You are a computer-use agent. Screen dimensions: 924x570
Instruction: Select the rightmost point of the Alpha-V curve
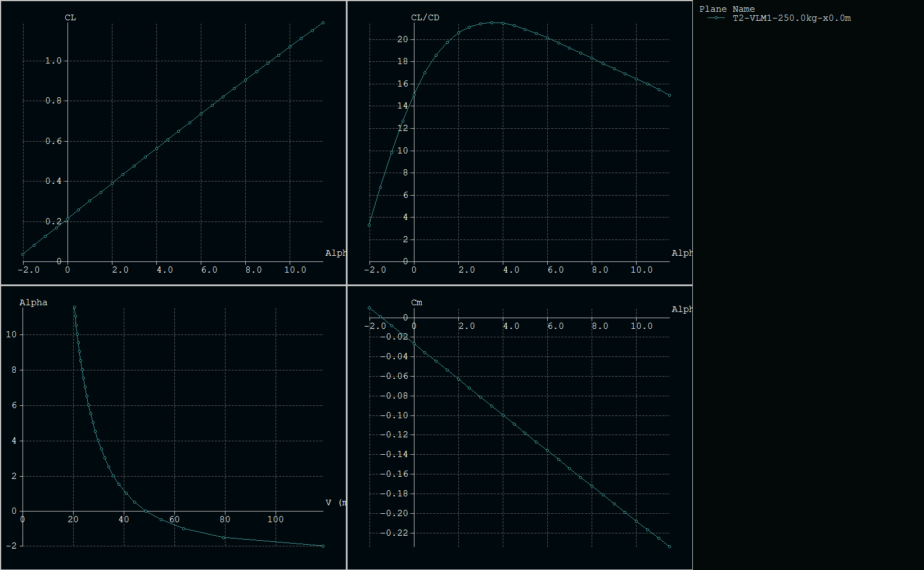323,546
